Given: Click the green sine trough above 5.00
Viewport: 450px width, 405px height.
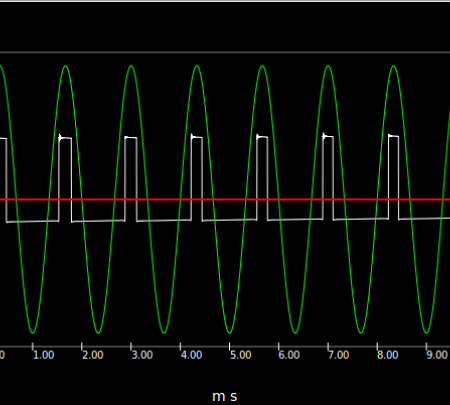Looking at the screenshot, I should 229,332.
